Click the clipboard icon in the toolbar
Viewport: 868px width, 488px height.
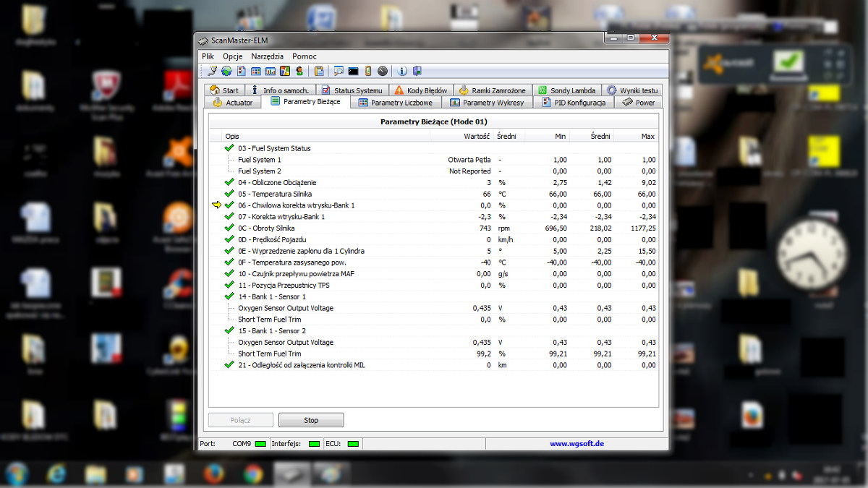click(319, 71)
